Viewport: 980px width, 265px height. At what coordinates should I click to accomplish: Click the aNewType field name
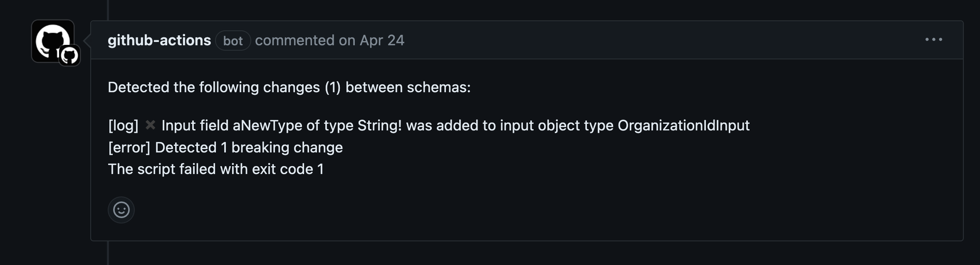(x=267, y=125)
